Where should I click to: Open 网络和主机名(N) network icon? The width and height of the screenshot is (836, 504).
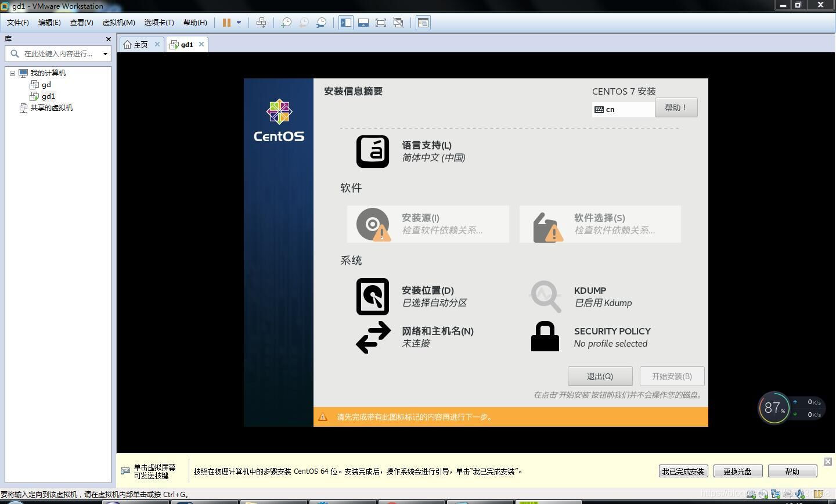coord(373,337)
